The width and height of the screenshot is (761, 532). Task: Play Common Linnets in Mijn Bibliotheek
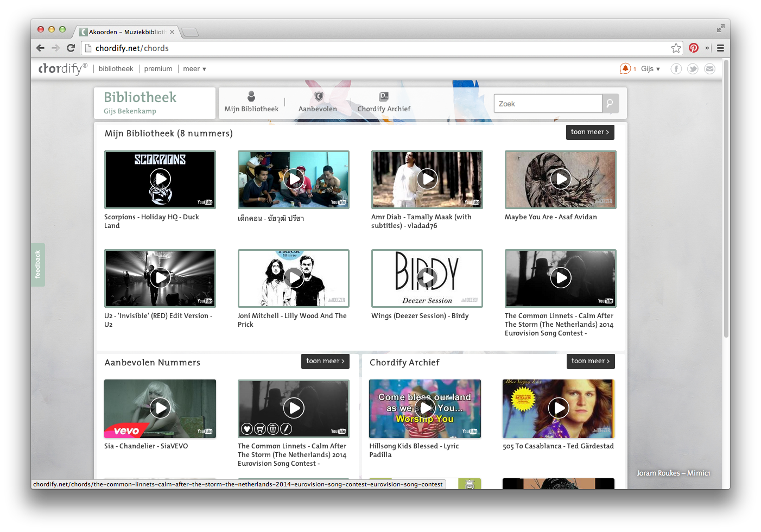(561, 278)
